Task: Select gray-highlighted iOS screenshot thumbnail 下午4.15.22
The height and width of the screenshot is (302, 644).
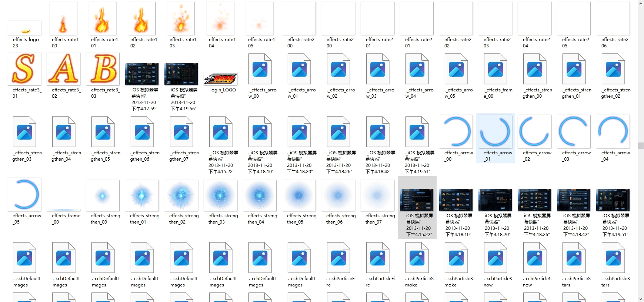Action: [x=417, y=200]
